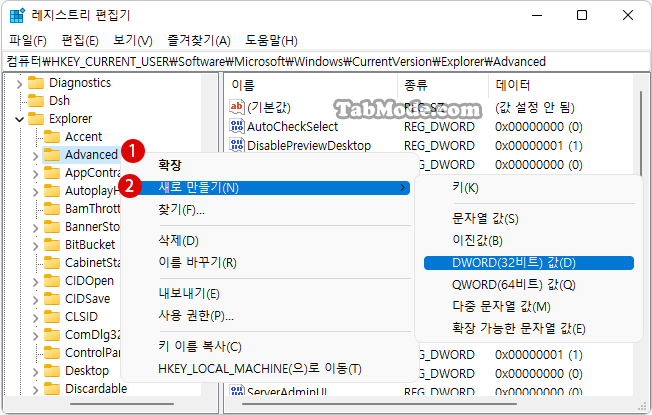Click the 이름 column header
This screenshot has height=415, width=652.
click(x=311, y=86)
